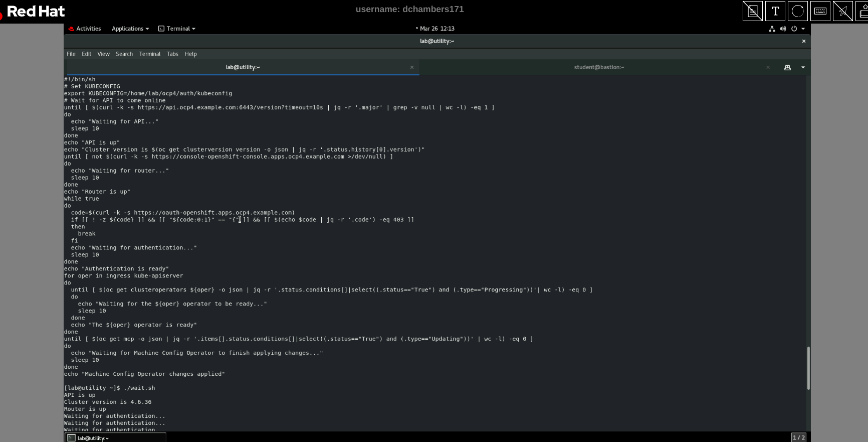
Task: Click the new terminal tab icon
Action: tap(787, 67)
